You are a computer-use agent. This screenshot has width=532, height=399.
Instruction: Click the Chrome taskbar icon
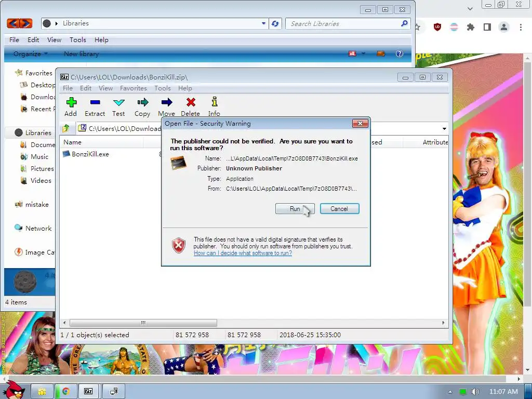point(65,391)
